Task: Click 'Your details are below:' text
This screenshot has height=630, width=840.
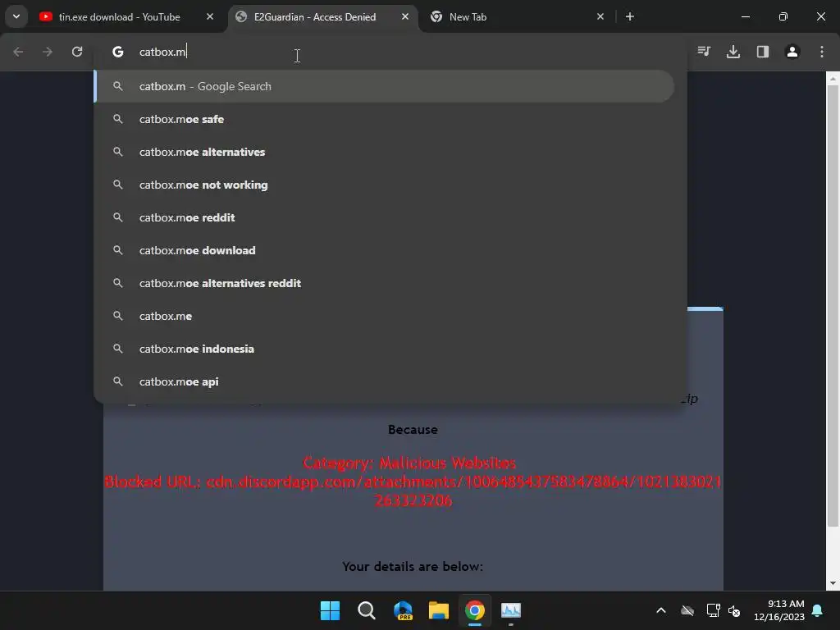Action: (413, 566)
